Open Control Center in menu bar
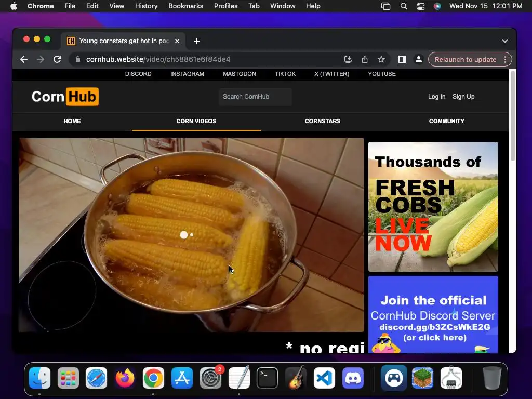This screenshot has height=399, width=532. coord(421,6)
